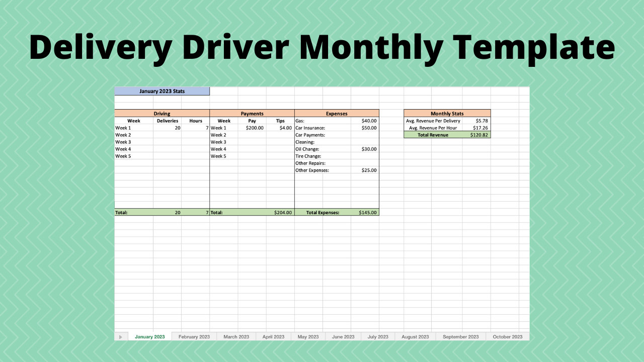Select the October 2023 tab
Screen dimensions: 644x362
(x=507, y=336)
